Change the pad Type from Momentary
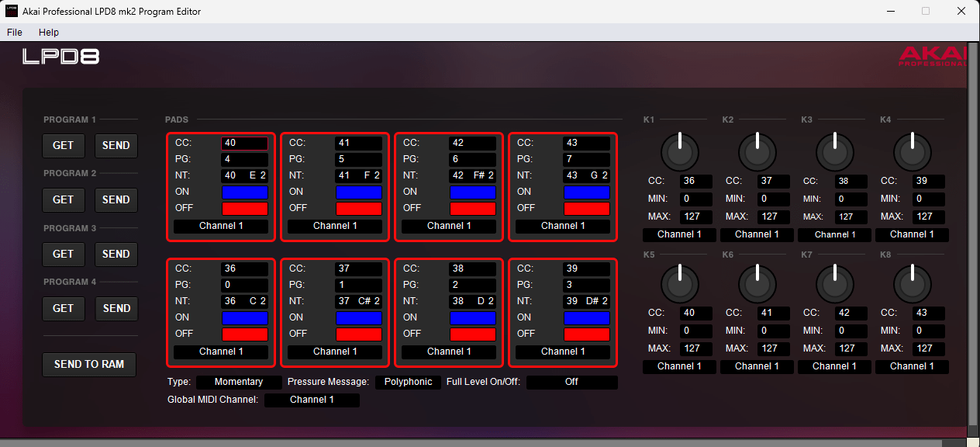980x447 pixels. (x=238, y=382)
